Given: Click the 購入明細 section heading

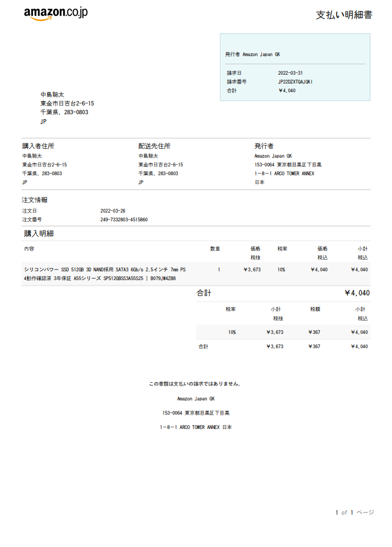Looking at the screenshot, I should click(38, 233).
